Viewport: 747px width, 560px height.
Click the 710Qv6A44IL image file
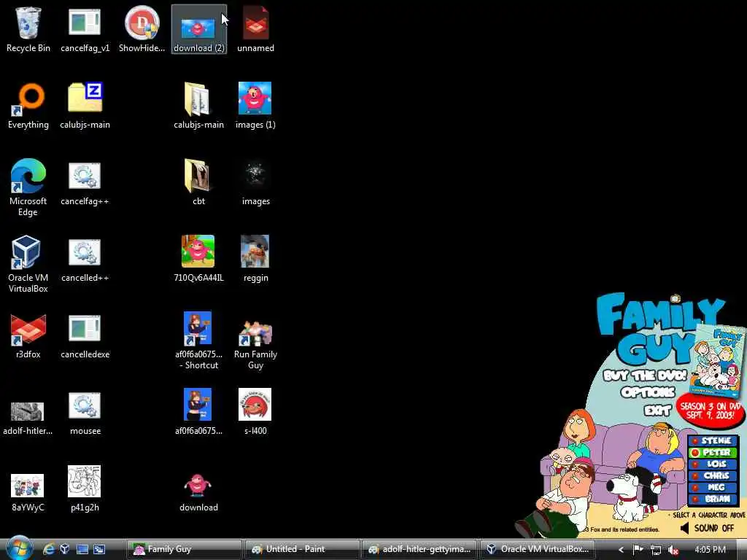click(x=198, y=259)
